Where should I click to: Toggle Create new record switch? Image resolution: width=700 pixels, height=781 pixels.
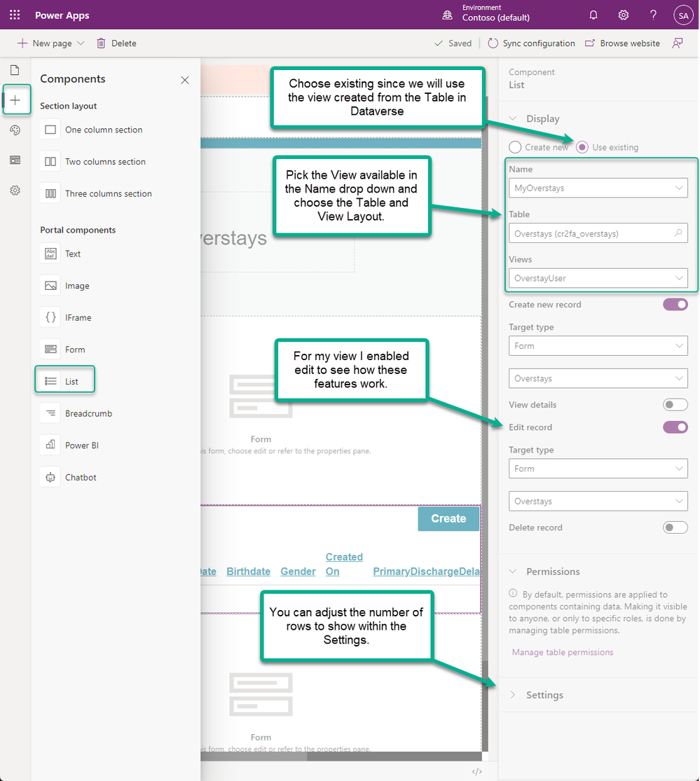675,304
